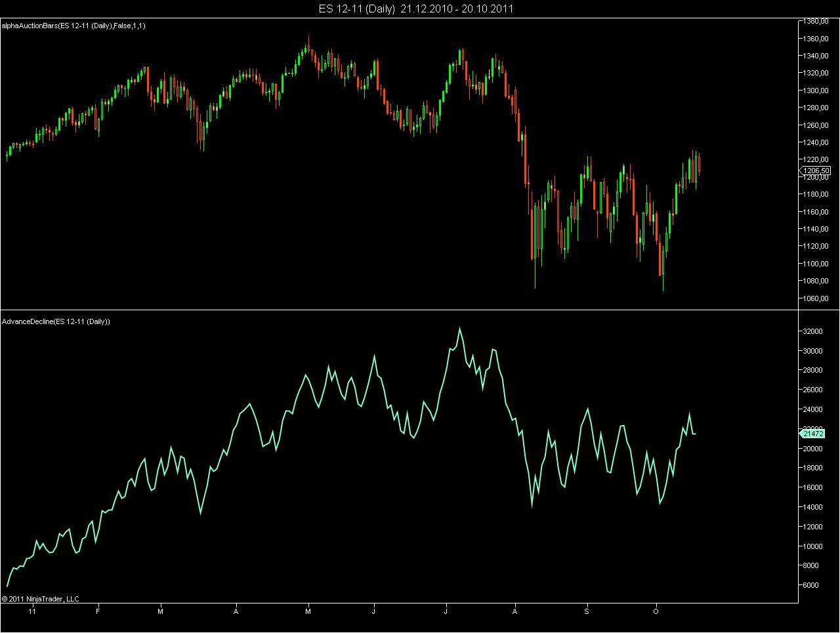The width and height of the screenshot is (840, 633).
Task: Click the 24000 indicator axis label
Action: [814, 409]
